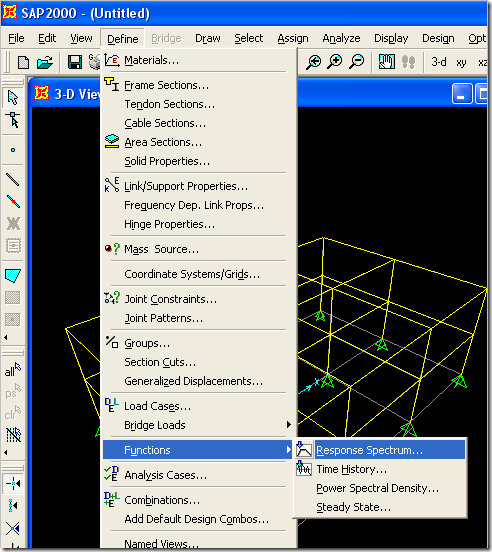
Task: Open the File menu
Action: [x=16, y=38]
